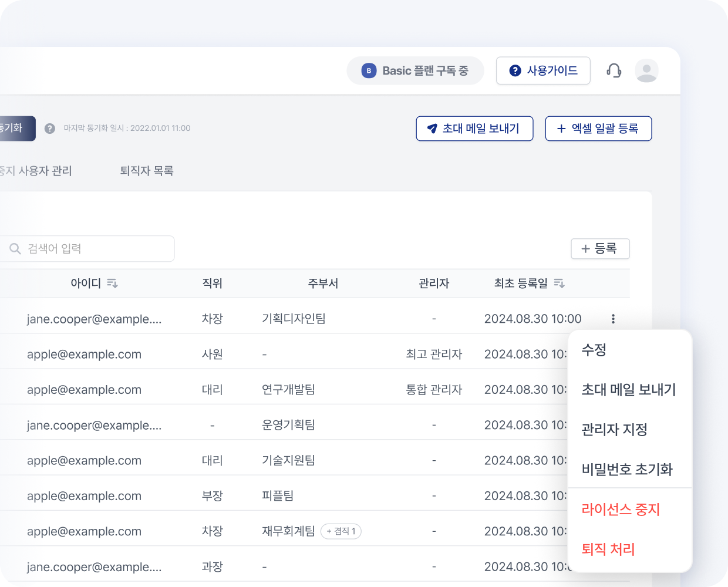Click the + 겸직 1 tag
Image resolution: width=728 pixels, height=587 pixels.
(x=341, y=531)
